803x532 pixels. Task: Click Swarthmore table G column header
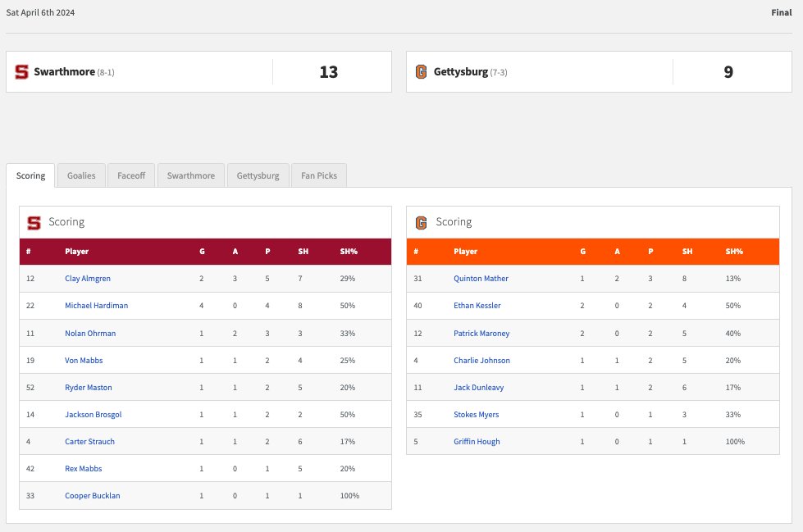pyautogui.click(x=202, y=252)
